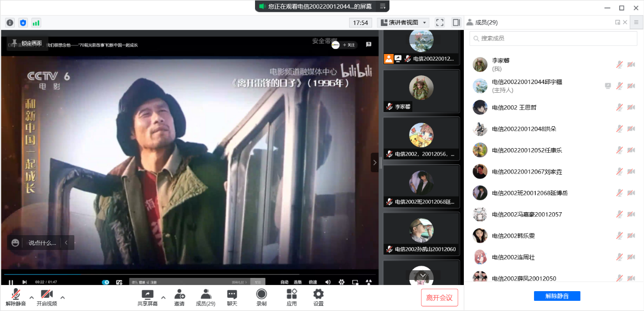Enter full screen mode

coord(440,22)
